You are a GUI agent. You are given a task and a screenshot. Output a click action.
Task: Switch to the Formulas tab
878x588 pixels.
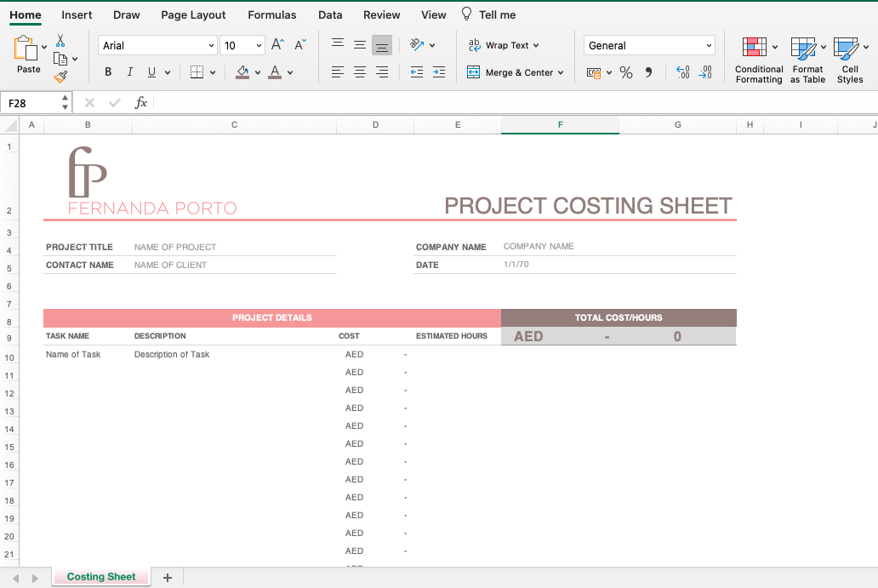point(272,15)
